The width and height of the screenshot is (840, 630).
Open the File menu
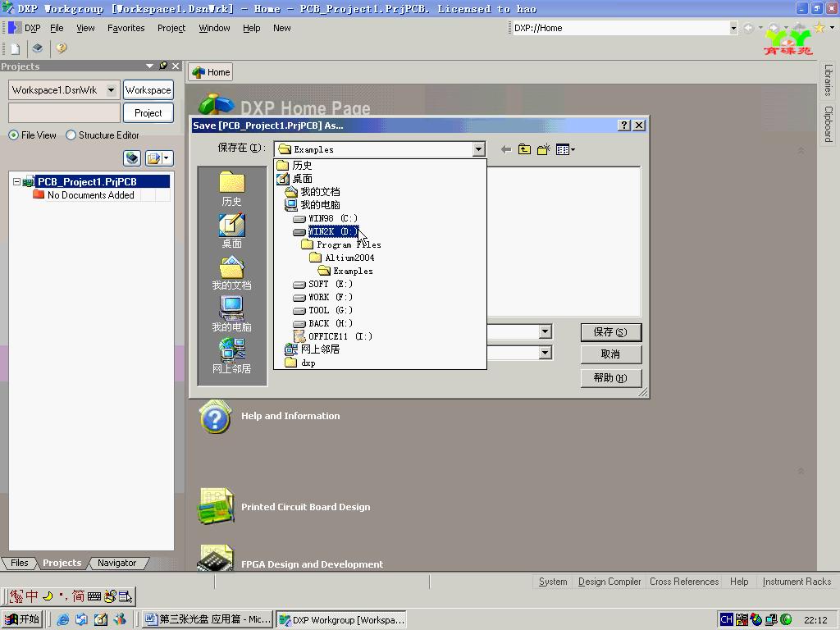tap(57, 28)
